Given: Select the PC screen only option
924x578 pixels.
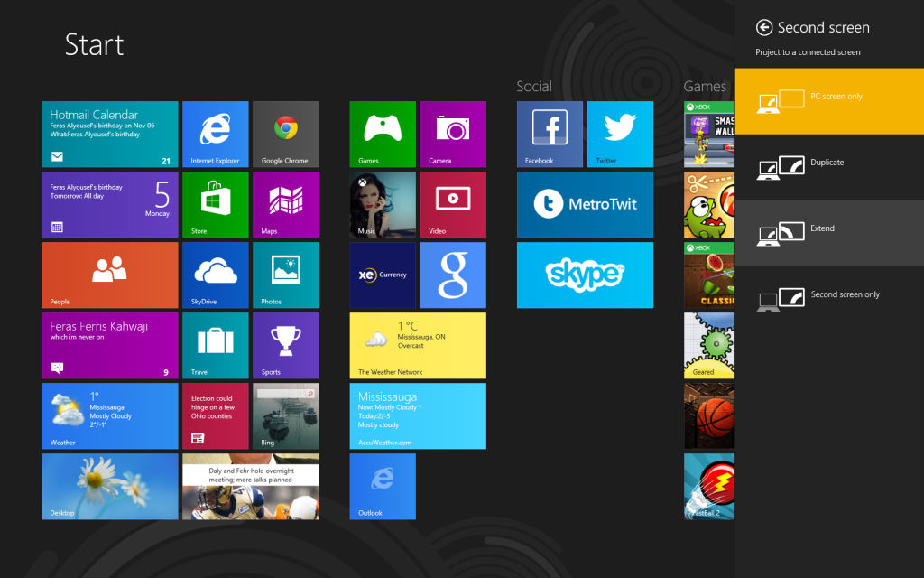Looking at the screenshot, I should pos(829,101).
